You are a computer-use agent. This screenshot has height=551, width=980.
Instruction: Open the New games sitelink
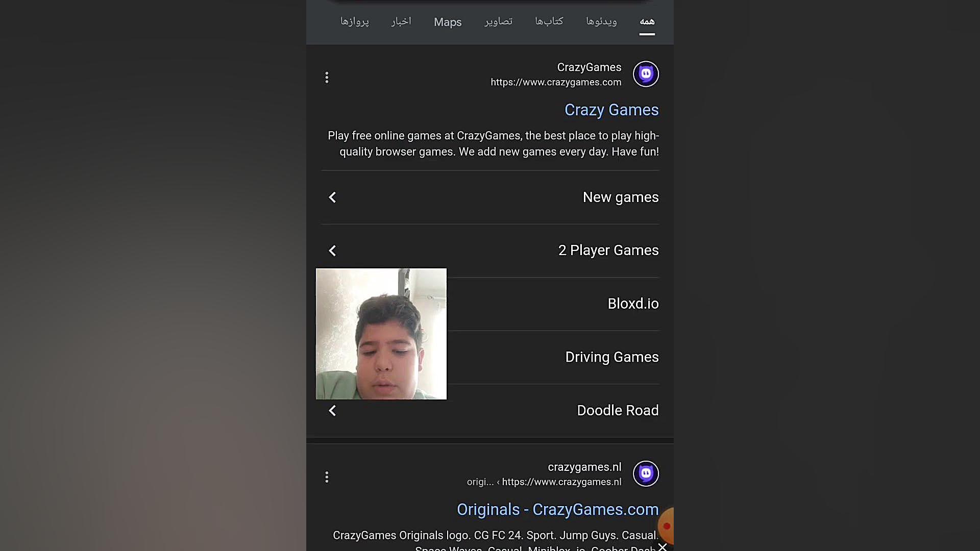pos(490,197)
